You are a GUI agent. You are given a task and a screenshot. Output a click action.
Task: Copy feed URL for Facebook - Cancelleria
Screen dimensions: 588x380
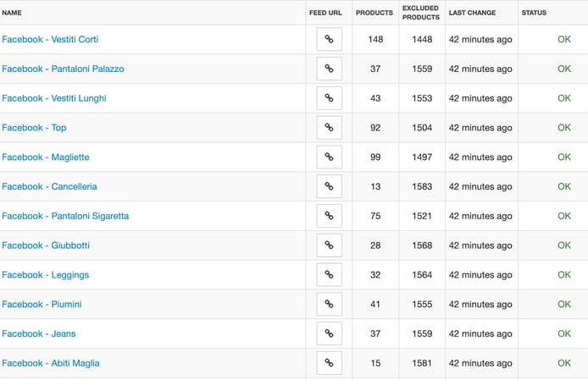point(329,186)
